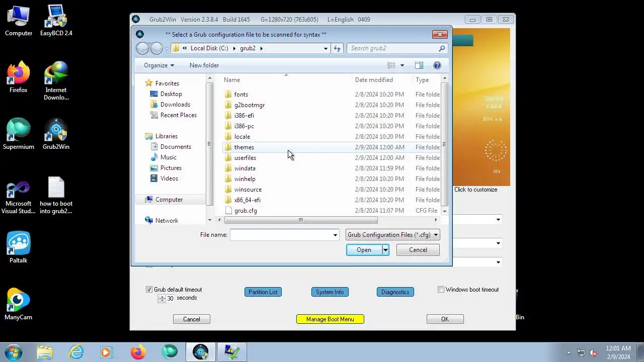Click New folder in toolbar
Image resolution: width=644 pixels, height=362 pixels.
pos(204,65)
